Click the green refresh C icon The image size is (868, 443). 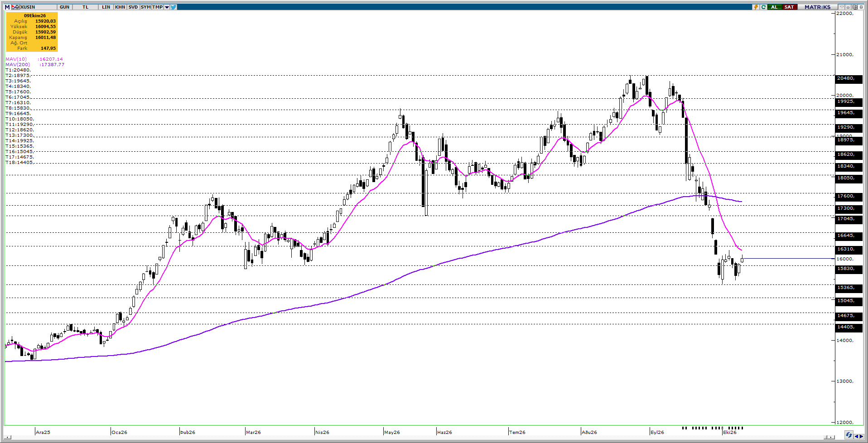pyautogui.click(x=763, y=7)
